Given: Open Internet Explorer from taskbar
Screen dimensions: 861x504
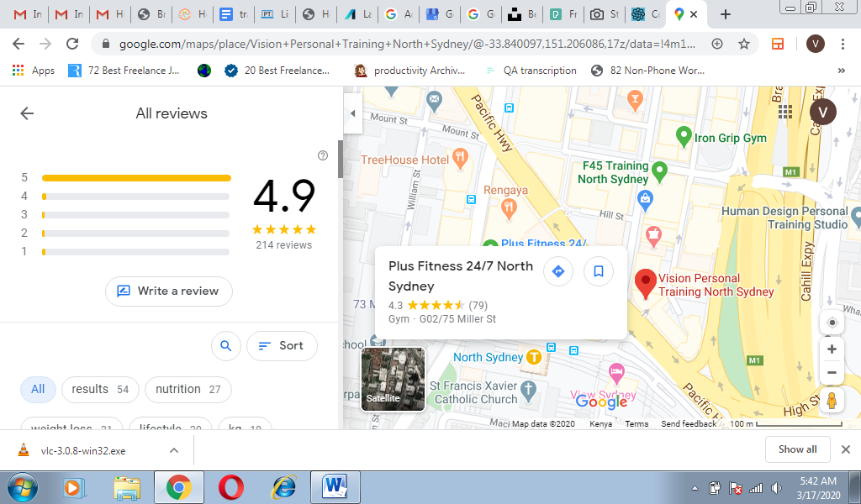Looking at the screenshot, I should point(284,487).
